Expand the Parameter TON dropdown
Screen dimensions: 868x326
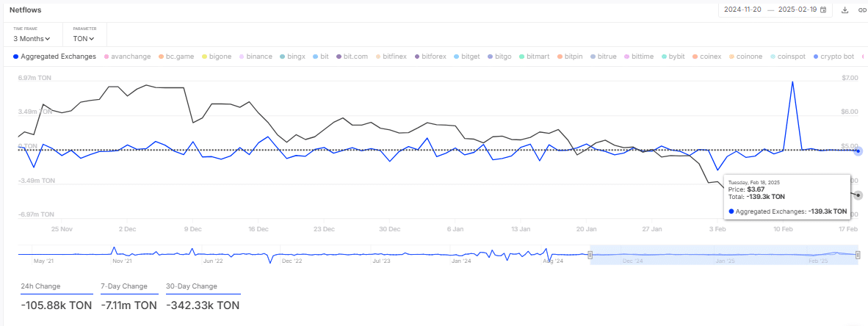[84, 38]
